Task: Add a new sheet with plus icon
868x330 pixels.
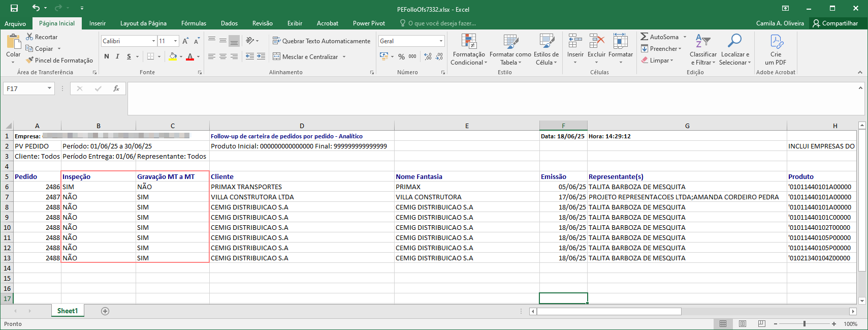Action: tap(105, 311)
